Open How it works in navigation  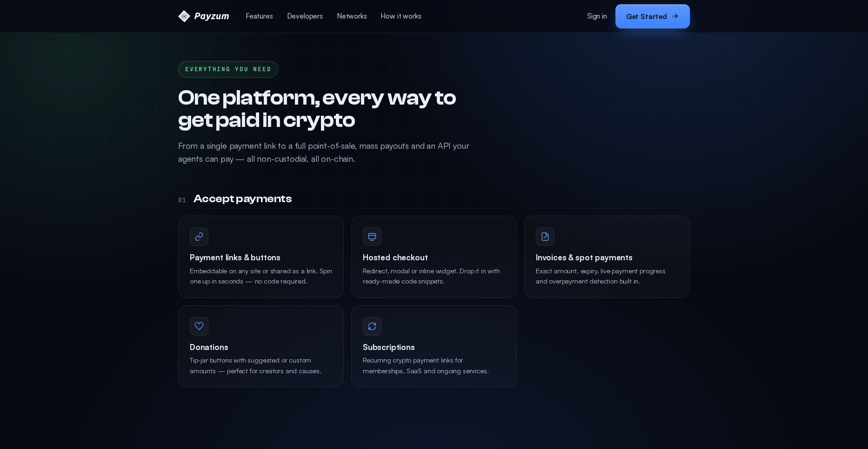click(x=401, y=16)
